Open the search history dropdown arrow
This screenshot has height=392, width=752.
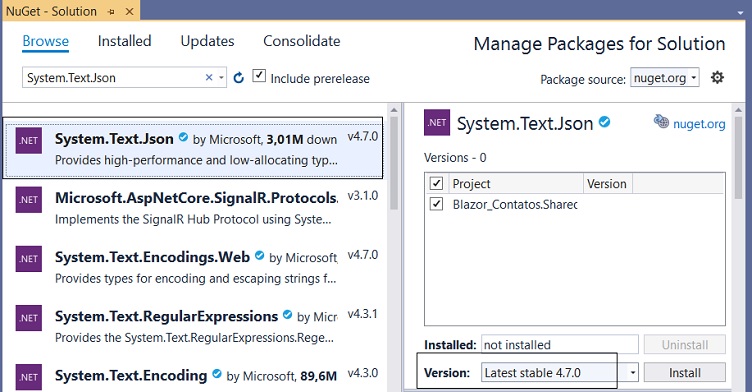click(221, 77)
